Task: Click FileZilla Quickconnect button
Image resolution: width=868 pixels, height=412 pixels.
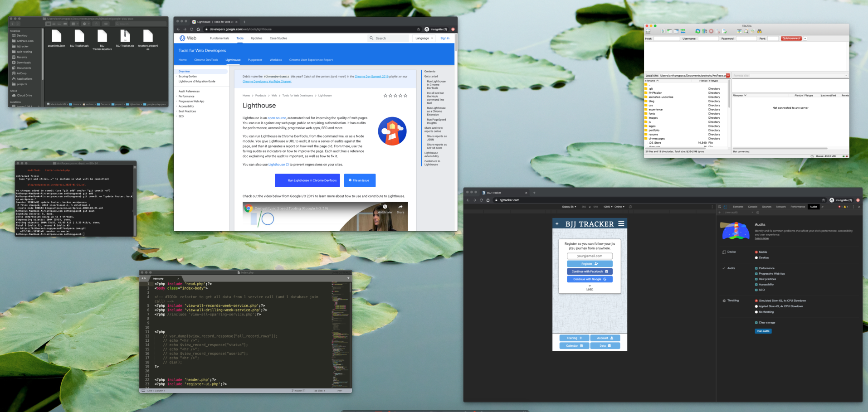Action: click(791, 39)
